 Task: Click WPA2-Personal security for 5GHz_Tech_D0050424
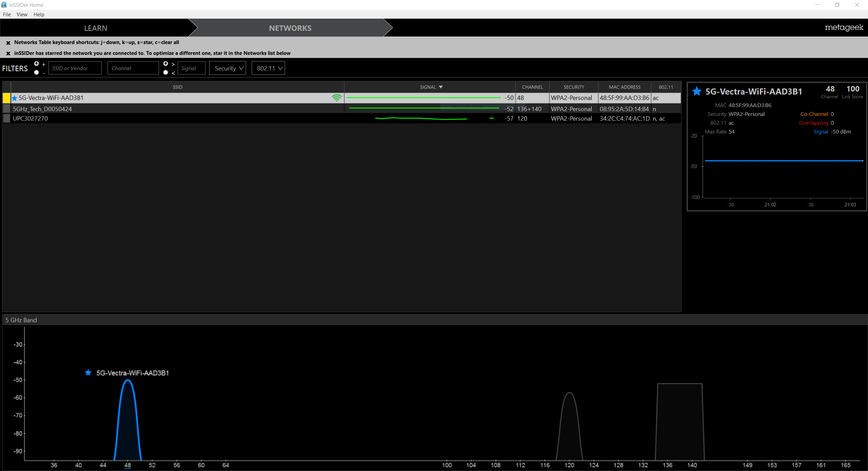click(571, 109)
